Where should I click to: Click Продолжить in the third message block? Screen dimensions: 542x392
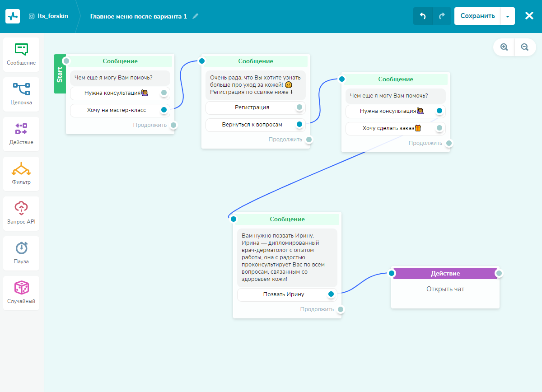425,143
